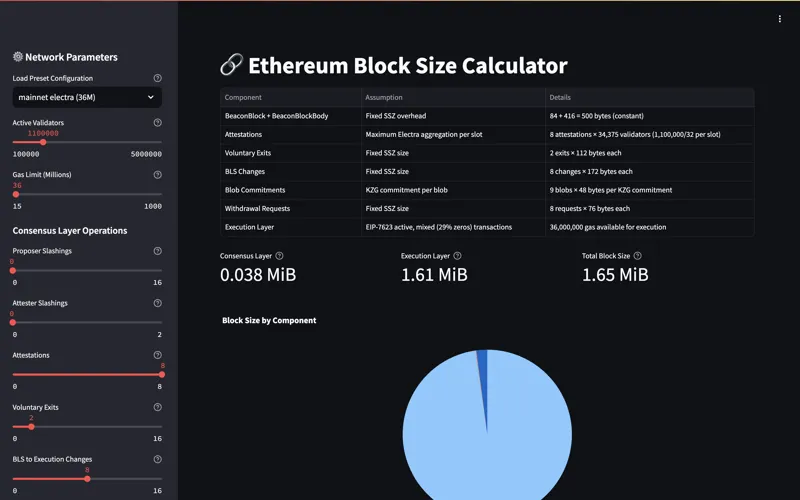Select the Execution Layer table cell
Screen dimensions: 800x500
(291, 227)
